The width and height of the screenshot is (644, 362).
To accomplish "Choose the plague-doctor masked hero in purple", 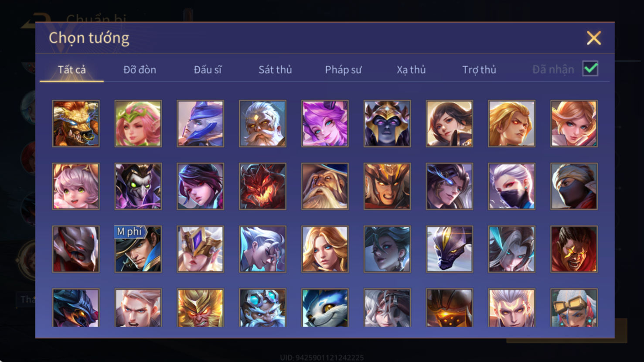I will click(138, 186).
